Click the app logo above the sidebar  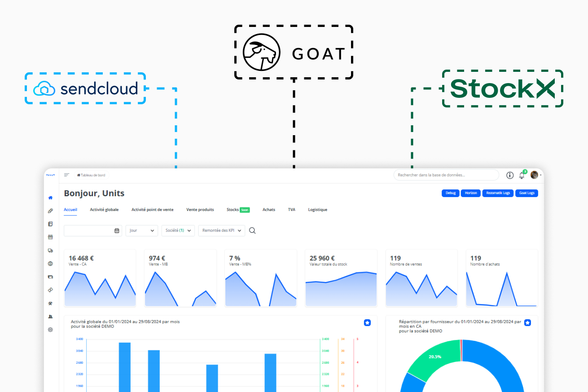point(50,175)
